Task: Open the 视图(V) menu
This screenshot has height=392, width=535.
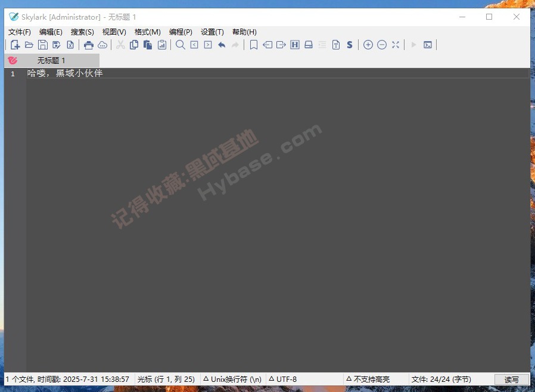Action: coord(114,32)
